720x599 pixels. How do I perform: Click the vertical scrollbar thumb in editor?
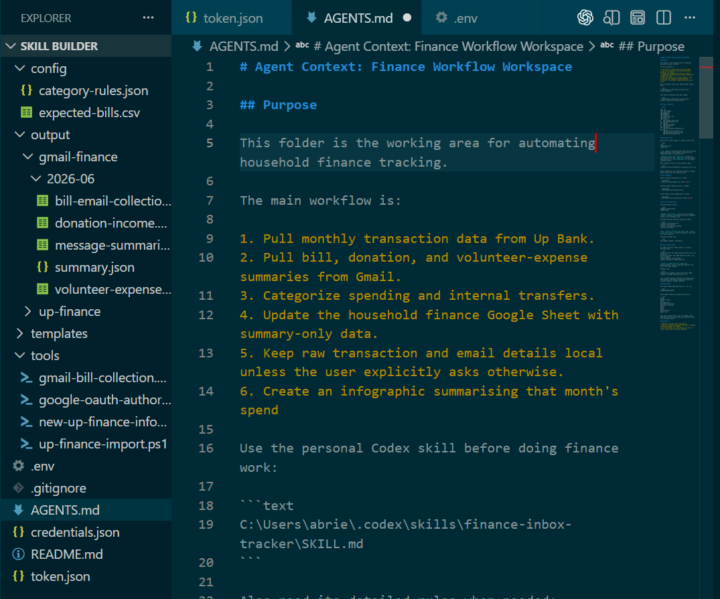pyautogui.click(x=706, y=97)
